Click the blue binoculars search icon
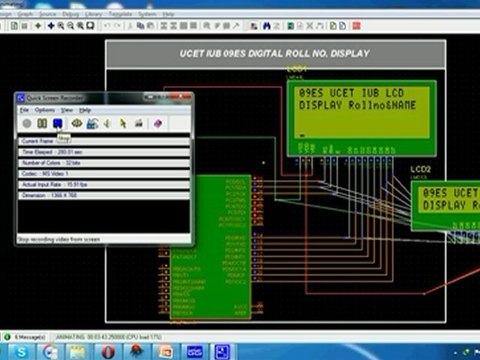 267,26
